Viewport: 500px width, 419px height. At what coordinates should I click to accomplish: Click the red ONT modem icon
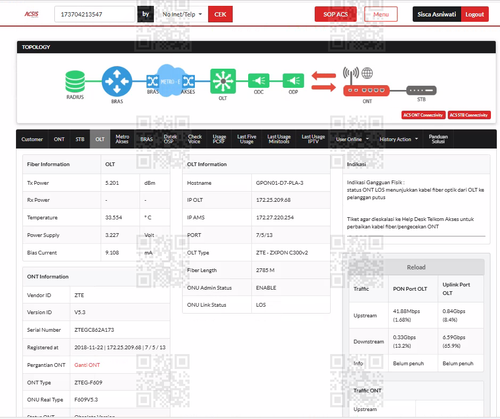tap(366, 90)
